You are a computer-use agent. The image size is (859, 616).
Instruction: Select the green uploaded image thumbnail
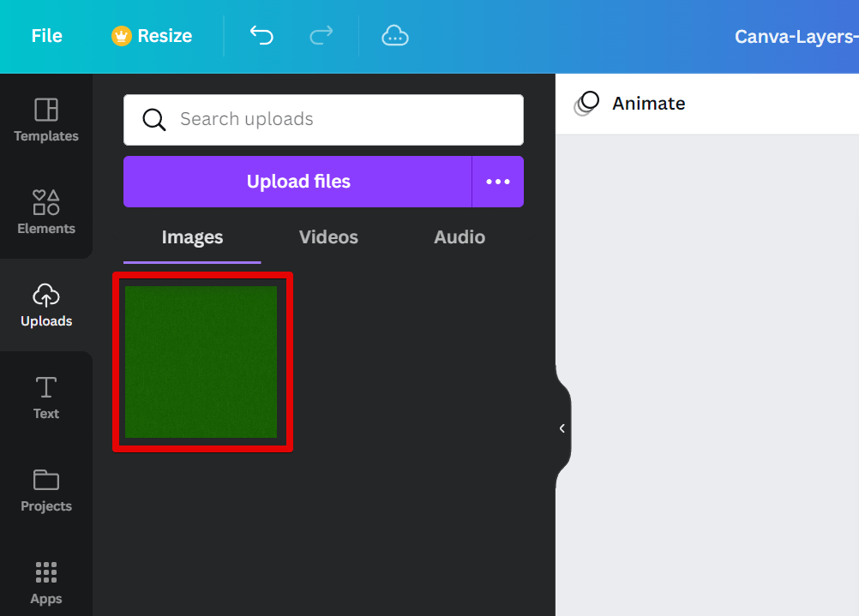[202, 362]
